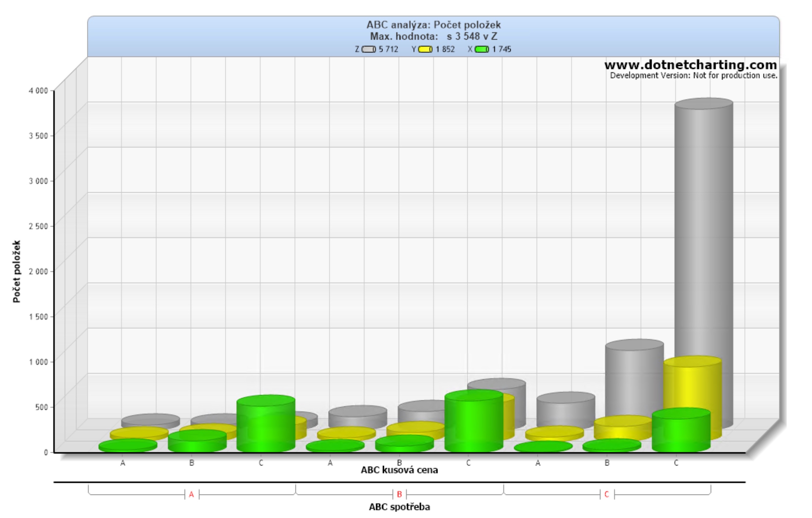This screenshot has height=518, width=812.
Task: Click green X cylinder at price C in group A
Action: tap(266, 424)
